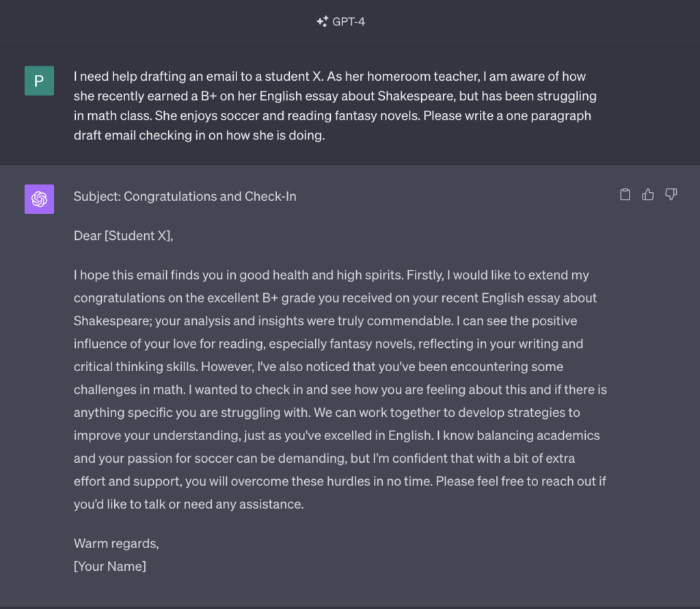Image resolution: width=700 pixels, height=609 pixels.
Task: Click the purple ChatGPT avatar icon
Action: coord(39,199)
